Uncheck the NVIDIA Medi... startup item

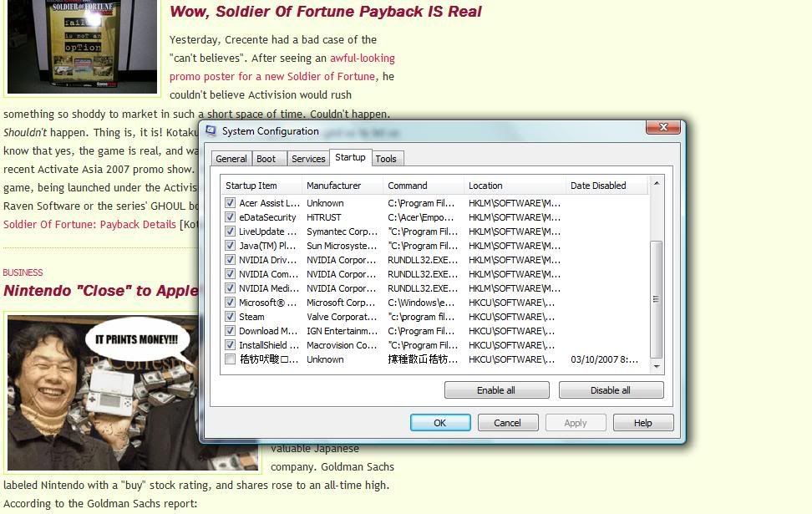(x=230, y=288)
